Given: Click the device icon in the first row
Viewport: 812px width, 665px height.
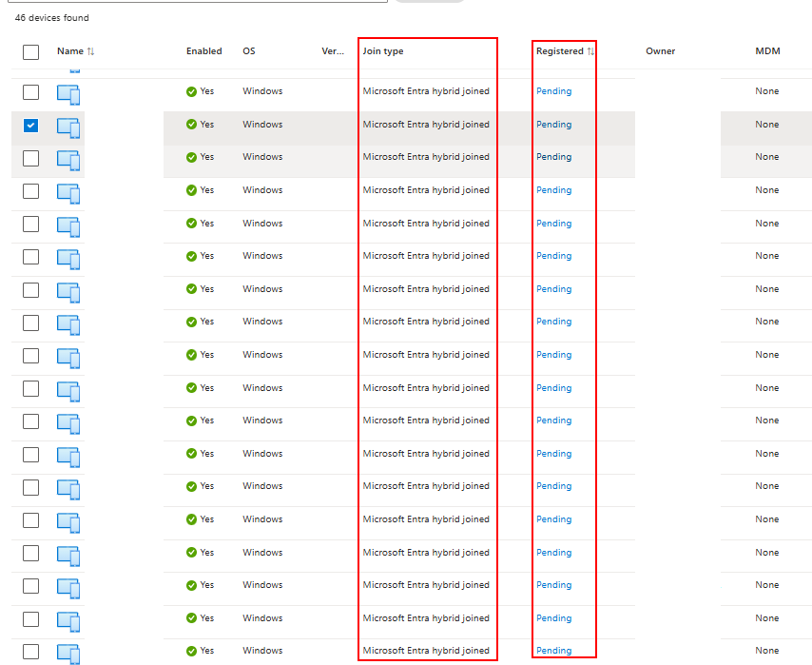Looking at the screenshot, I should tap(68, 94).
